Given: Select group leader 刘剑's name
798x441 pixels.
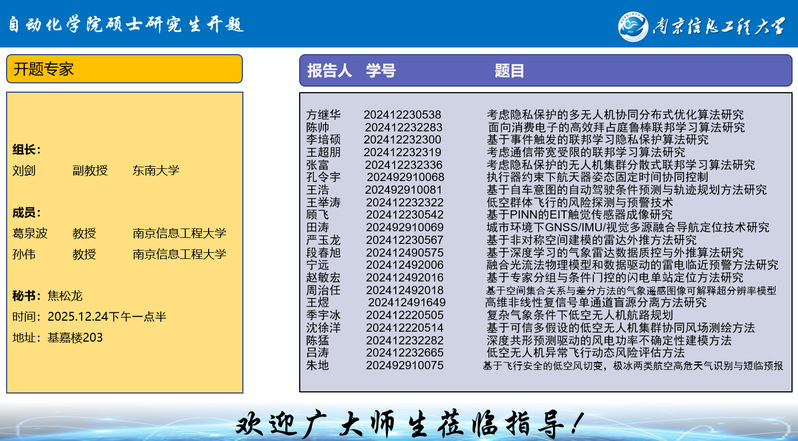Looking at the screenshot, I should tap(24, 171).
